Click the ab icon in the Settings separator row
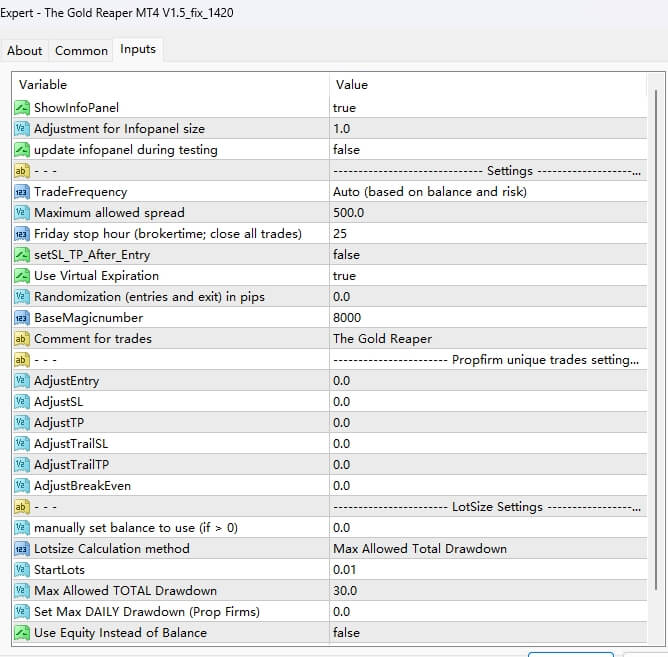 point(22,171)
